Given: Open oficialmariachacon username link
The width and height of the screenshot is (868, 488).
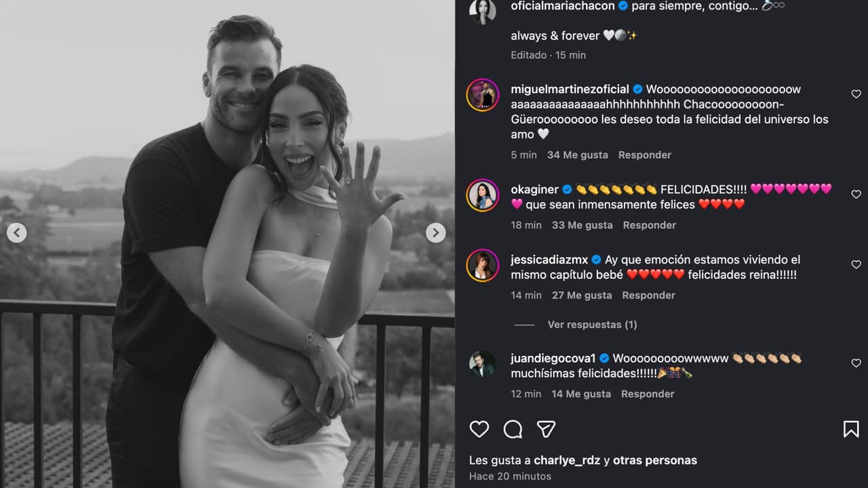Looking at the screenshot, I should [x=563, y=6].
